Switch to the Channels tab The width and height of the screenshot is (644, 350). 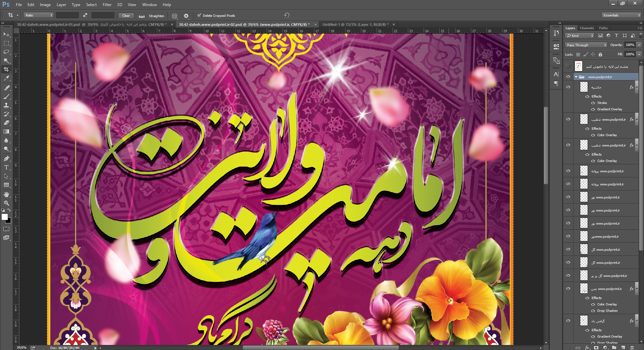point(587,28)
